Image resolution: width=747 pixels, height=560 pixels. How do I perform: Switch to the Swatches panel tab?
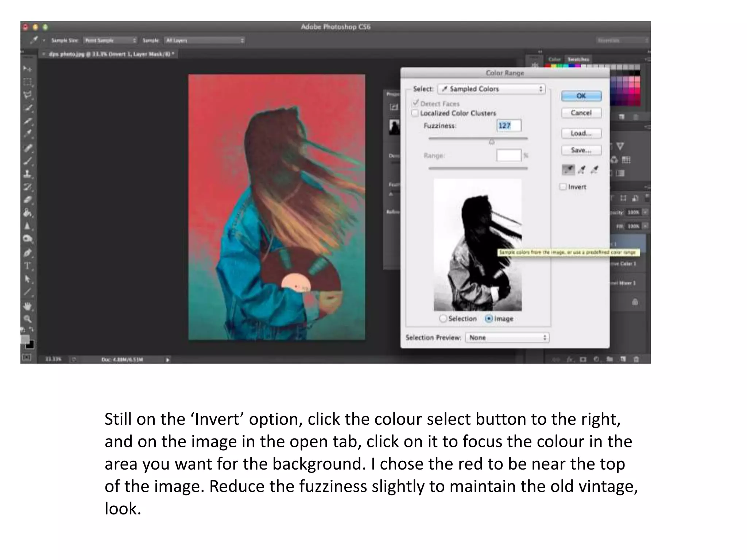[578, 59]
